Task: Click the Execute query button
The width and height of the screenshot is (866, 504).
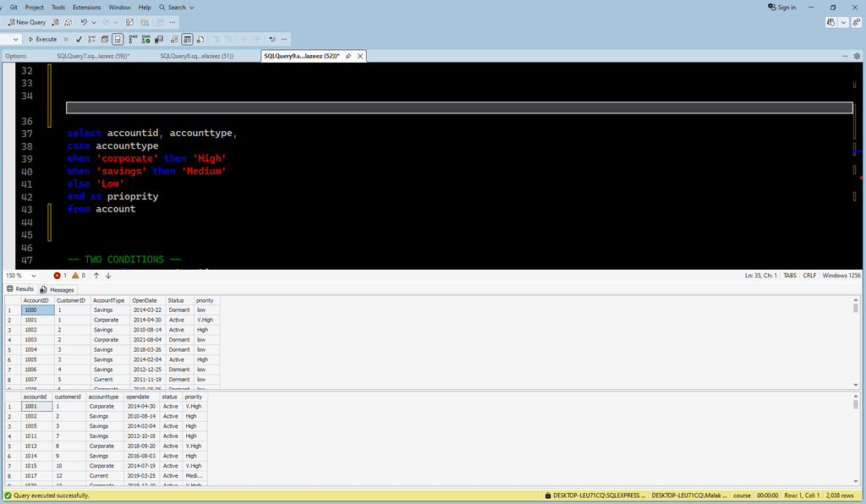Action: coord(43,39)
